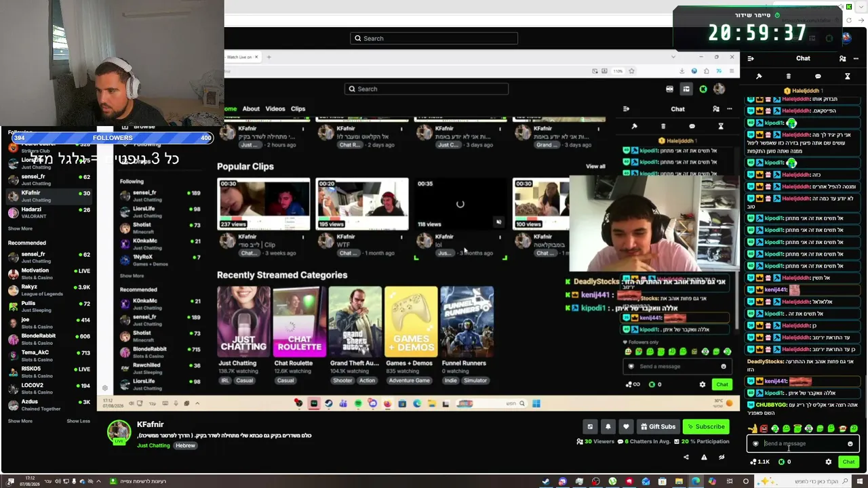Click trash icon in outer chat toolbar
Screen dimensions: 868x488
788,77
